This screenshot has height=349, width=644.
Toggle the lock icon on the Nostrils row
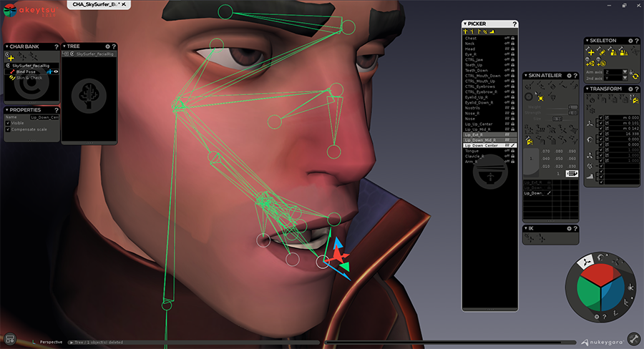point(513,108)
